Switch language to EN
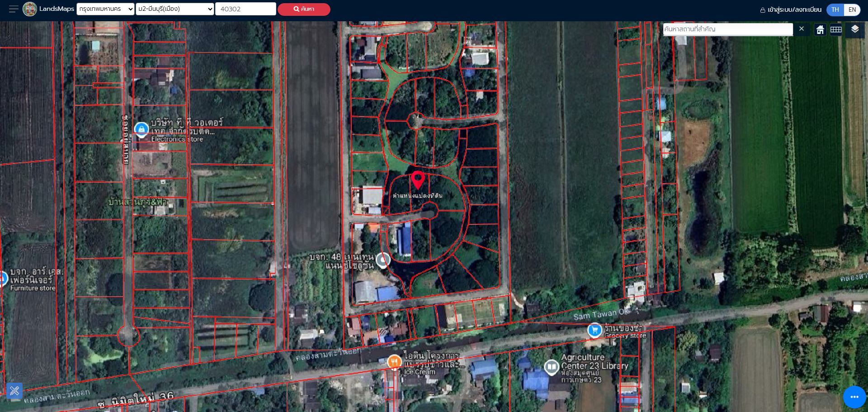 pyautogui.click(x=852, y=9)
